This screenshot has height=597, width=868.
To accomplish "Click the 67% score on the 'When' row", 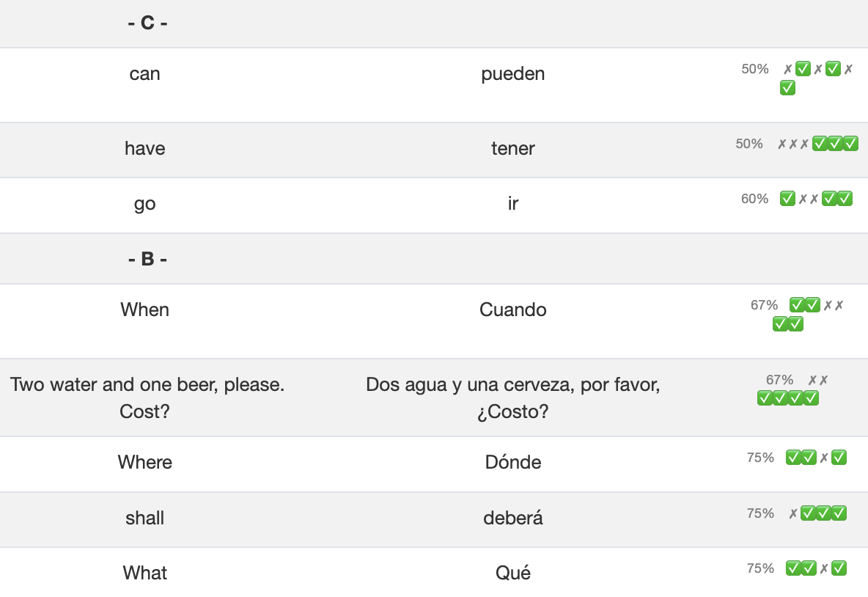I will pos(764,305).
